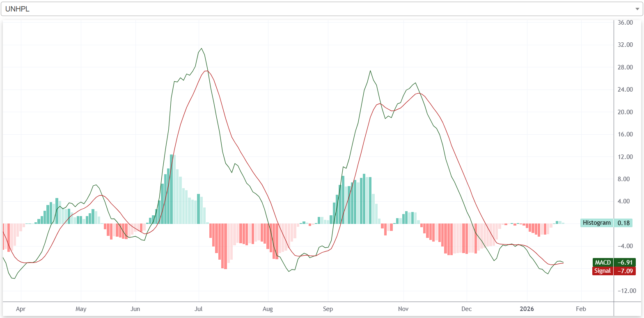The height and width of the screenshot is (318, 644).
Task: Click the Signal value -7.09 tag
Action: [625, 271]
